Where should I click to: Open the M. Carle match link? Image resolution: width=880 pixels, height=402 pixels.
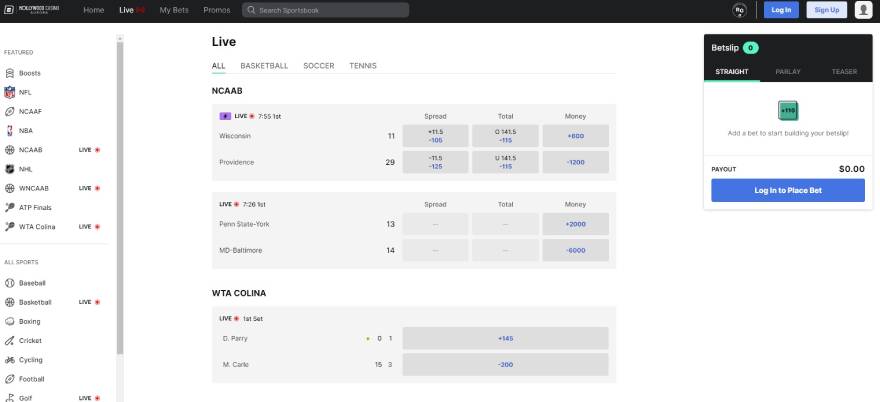236,364
